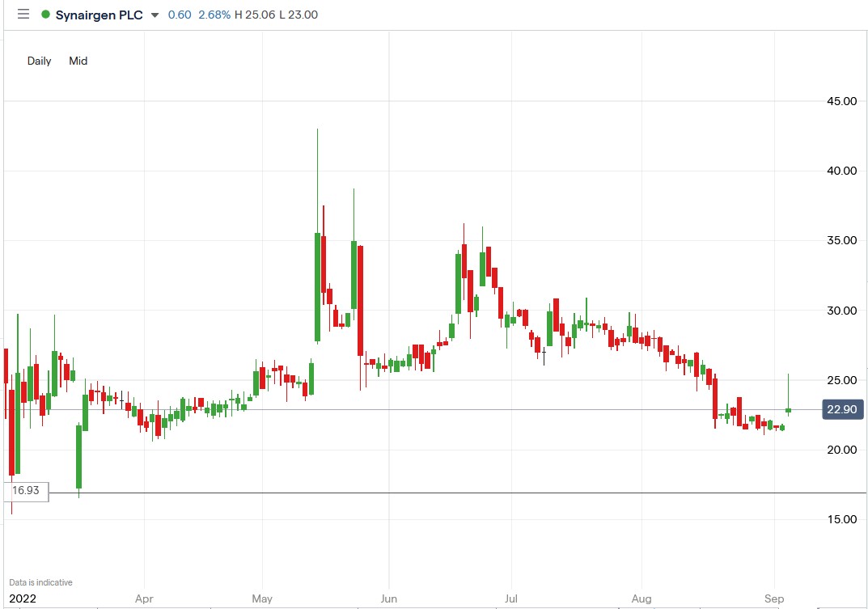Open the Mid price-type selector
The image size is (868, 609).
(x=78, y=61)
